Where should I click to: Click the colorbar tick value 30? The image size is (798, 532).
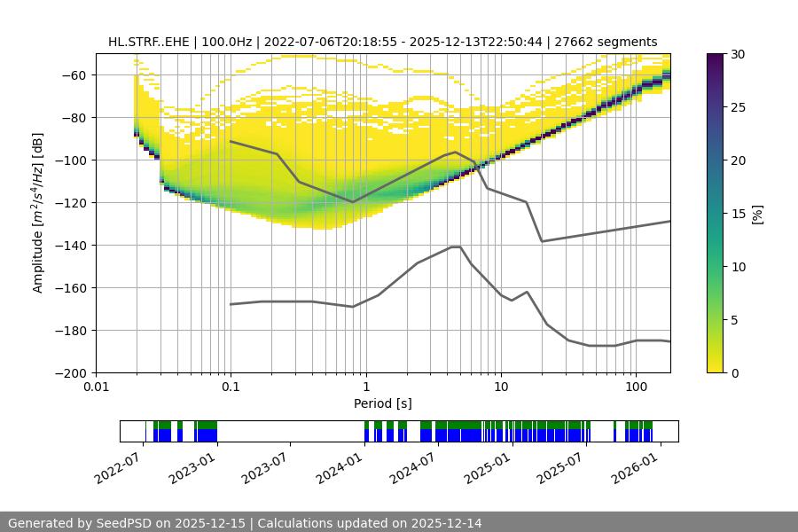(734, 54)
